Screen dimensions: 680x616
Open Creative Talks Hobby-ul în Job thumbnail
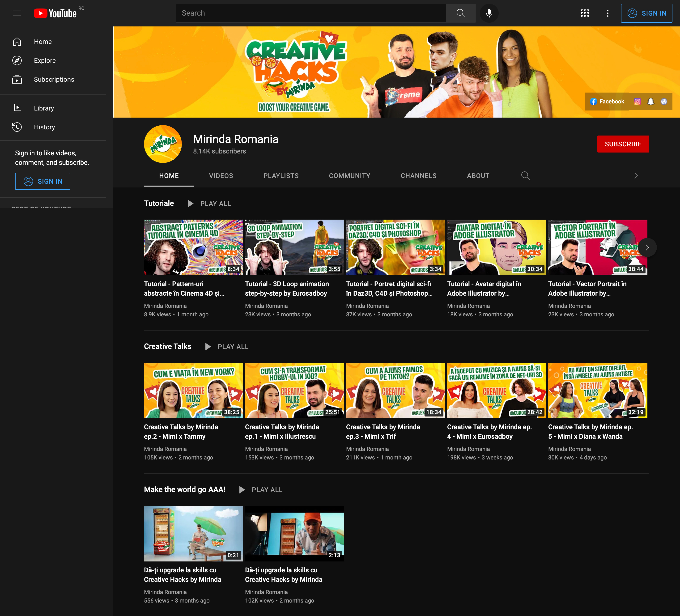(294, 390)
